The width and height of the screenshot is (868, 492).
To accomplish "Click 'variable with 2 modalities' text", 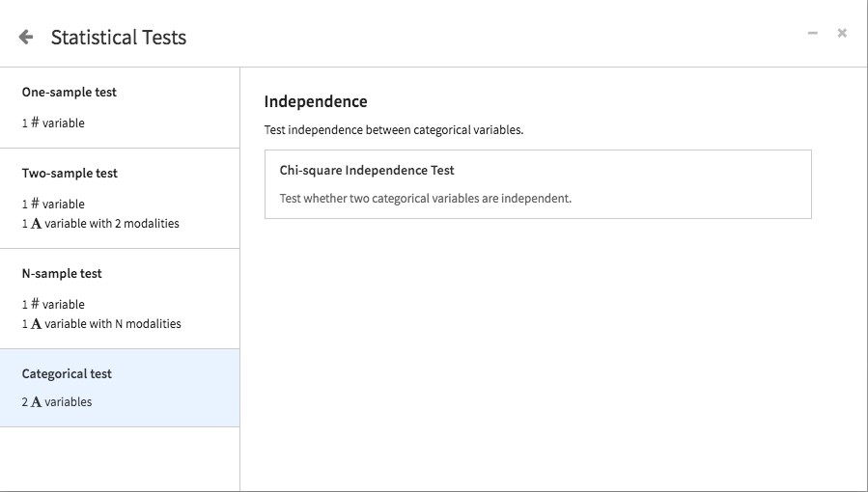I will click(112, 224).
